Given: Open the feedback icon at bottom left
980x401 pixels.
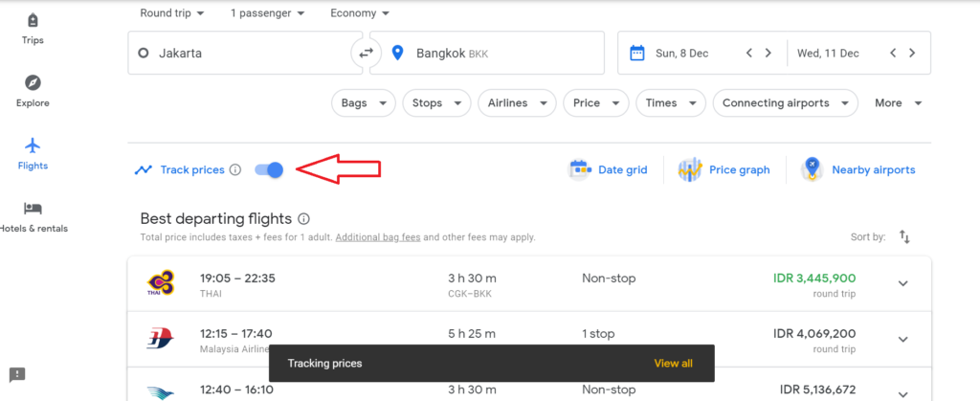Looking at the screenshot, I should click(17, 374).
